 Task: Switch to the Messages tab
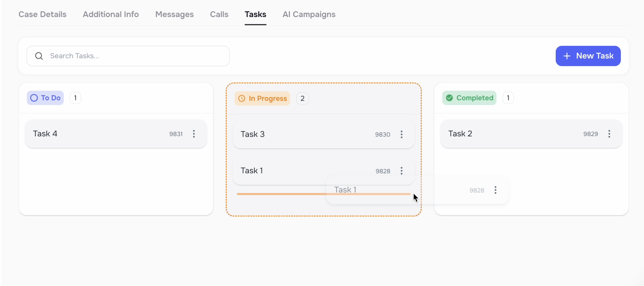pyautogui.click(x=174, y=14)
